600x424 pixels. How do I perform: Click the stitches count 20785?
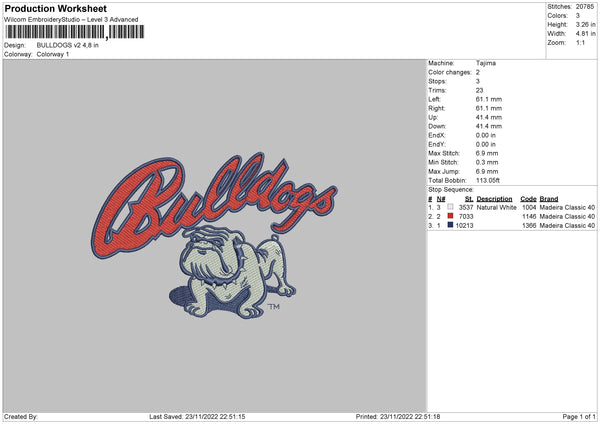585,7
